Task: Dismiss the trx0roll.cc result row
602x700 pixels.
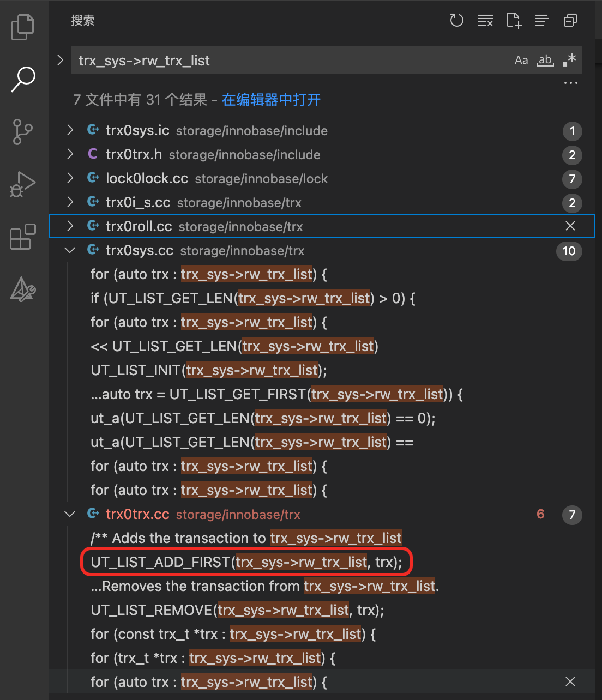Action: coord(570,226)
